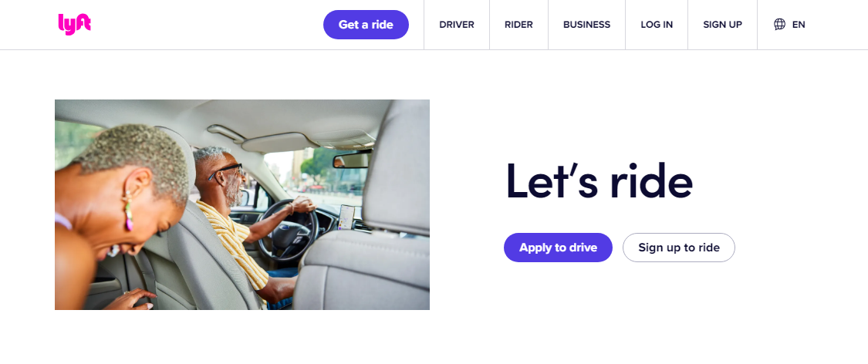868x364 pixels.
Task: Click the steering wheel in the photo
Action: coord(288,229)
